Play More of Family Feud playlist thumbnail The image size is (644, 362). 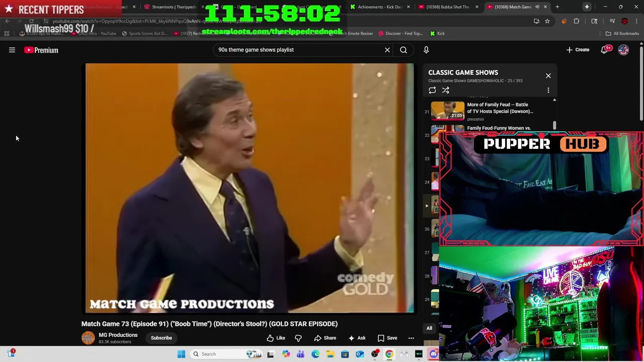click(448, 111)
